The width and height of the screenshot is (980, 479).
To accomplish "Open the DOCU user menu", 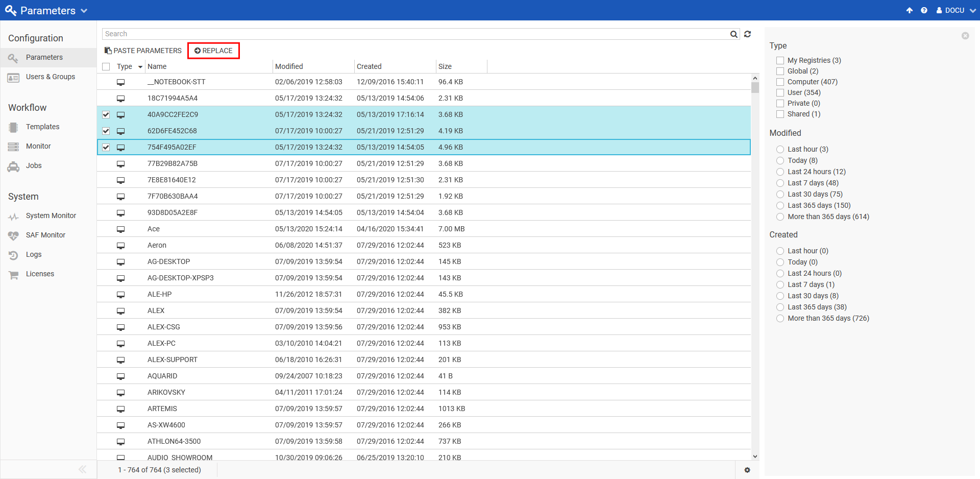I will (955, 10).
